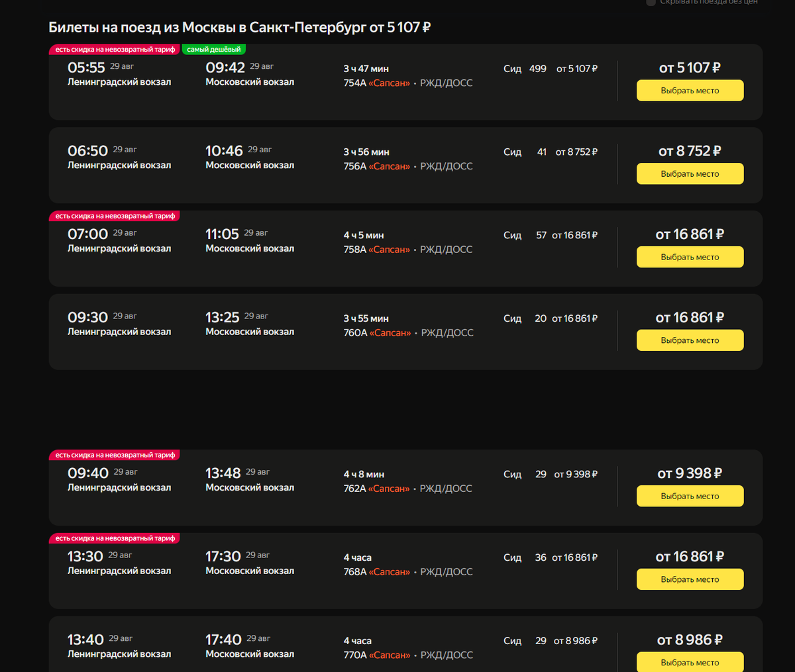Click the 10:46 arrival time
795x672 pixels.
224,152
